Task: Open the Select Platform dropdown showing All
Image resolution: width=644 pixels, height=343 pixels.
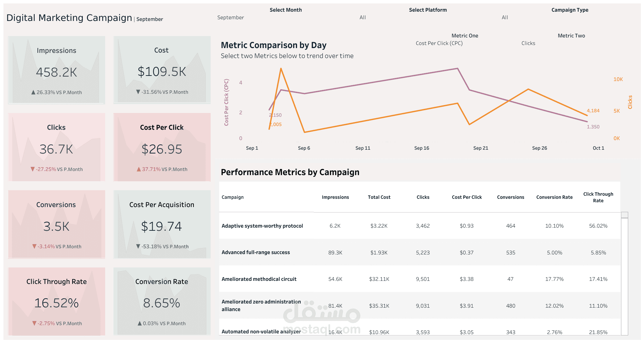Action: pos(428,18)
